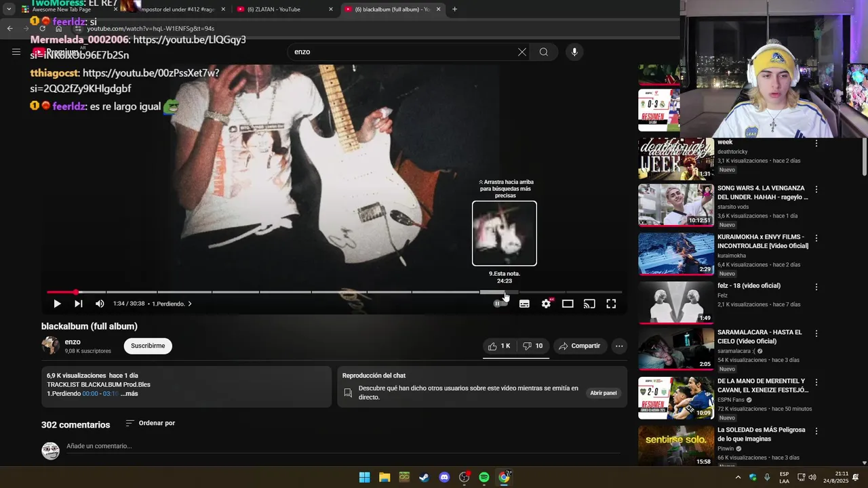Open File Explorer from taskbar

[x=384, y=477]
